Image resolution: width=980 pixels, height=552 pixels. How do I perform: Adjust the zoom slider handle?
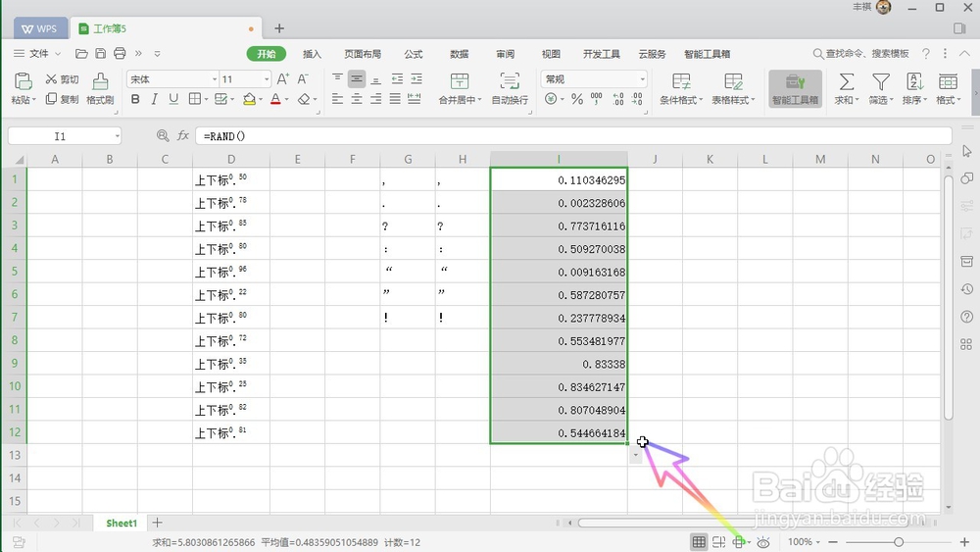[x=899, y=542]
